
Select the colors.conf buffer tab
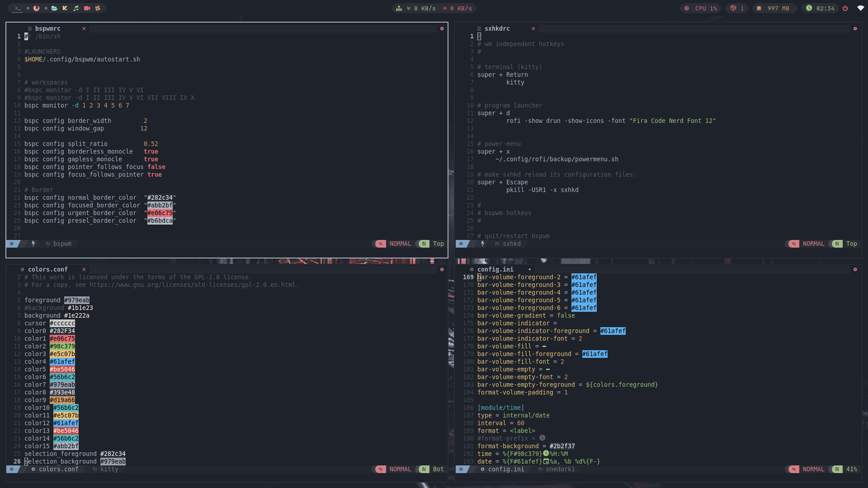coord(47,269)
